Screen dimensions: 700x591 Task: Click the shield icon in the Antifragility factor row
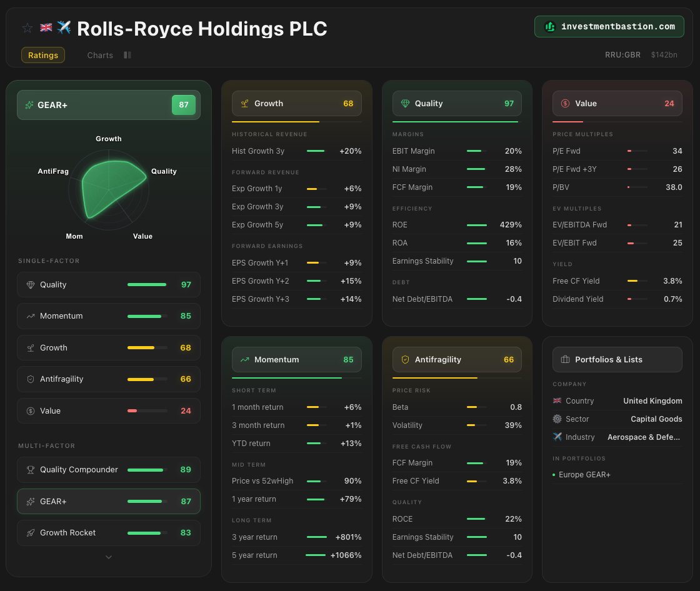tap(31, 379)
